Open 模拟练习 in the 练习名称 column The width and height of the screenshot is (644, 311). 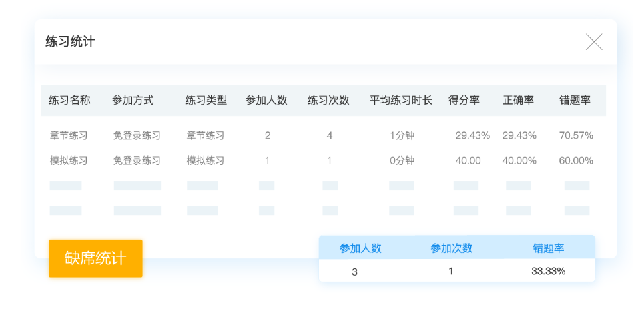click(x=69, y=160)
